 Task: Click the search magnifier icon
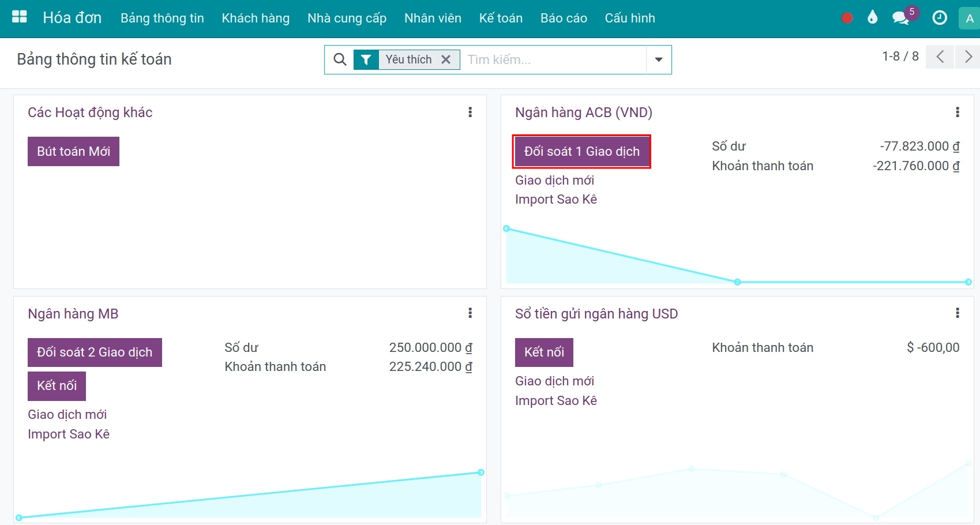point(340,59)
